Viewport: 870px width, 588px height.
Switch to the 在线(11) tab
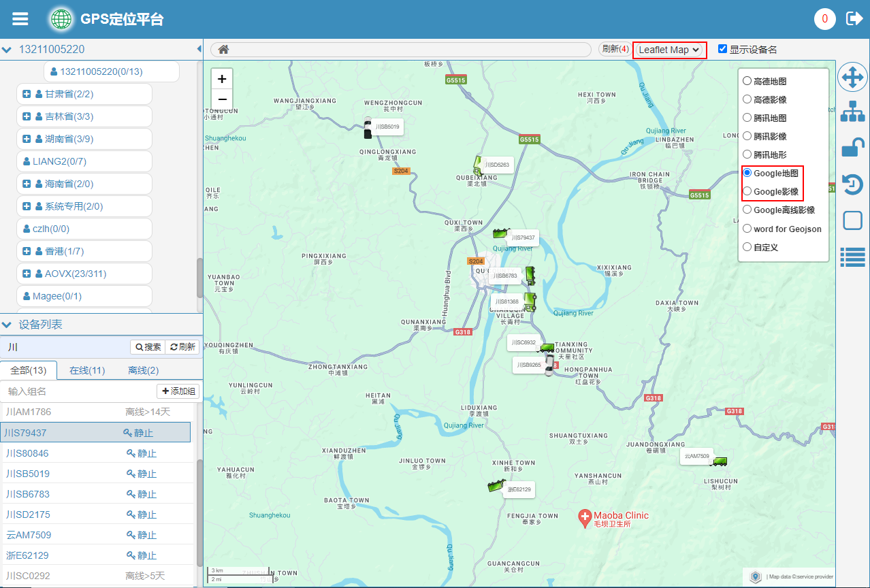pos(87,370)
